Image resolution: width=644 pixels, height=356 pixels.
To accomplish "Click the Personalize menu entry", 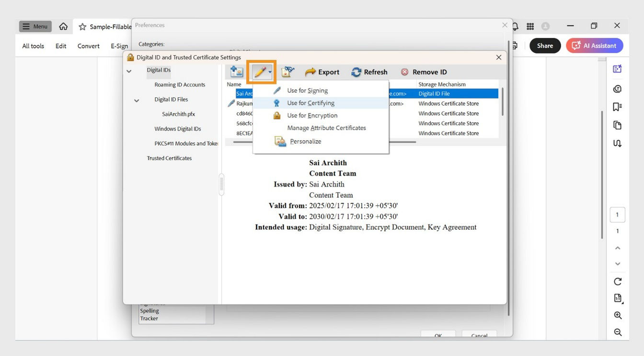I will (306, 141).
